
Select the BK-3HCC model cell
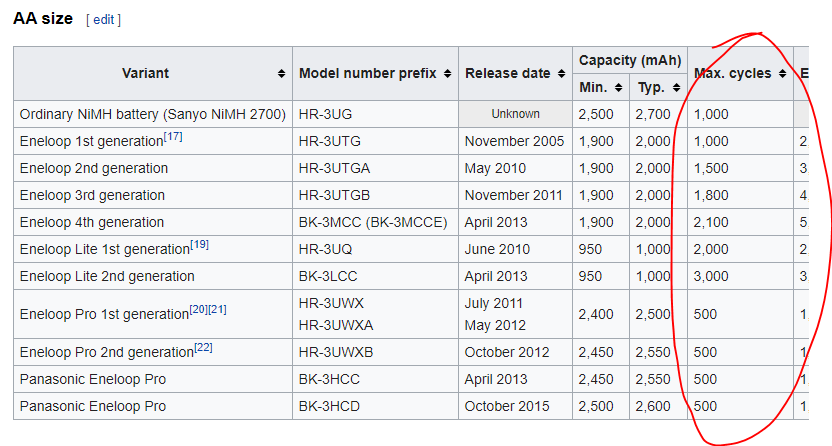pyautogui.click(x=375, y=379)
